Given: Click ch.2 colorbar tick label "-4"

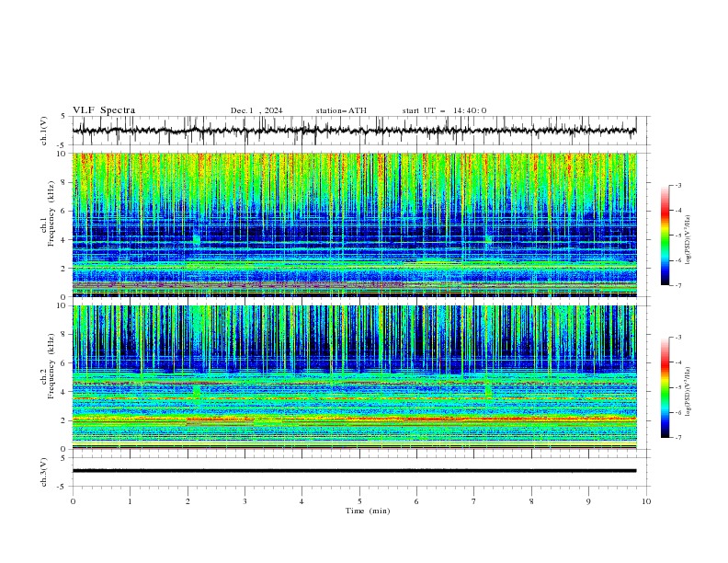Looking at the screenshot, I should click(678, 362).
